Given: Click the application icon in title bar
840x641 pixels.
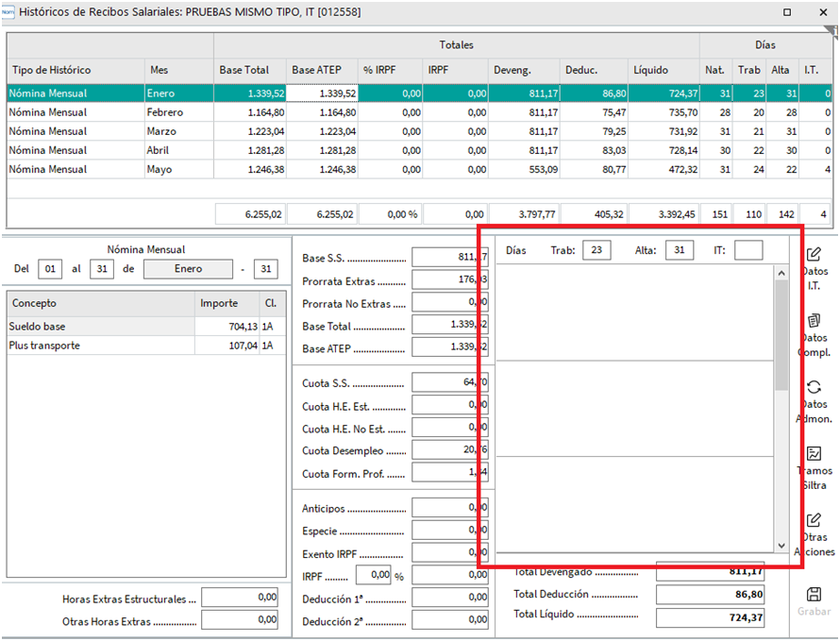Looking at the screenshot, I should point(9,12).
